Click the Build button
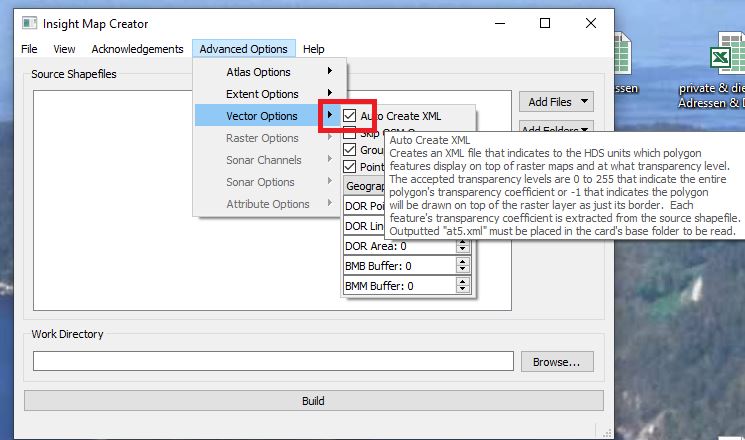The height and width of the screenshot is (440, 745). click(x=313, y=401)
